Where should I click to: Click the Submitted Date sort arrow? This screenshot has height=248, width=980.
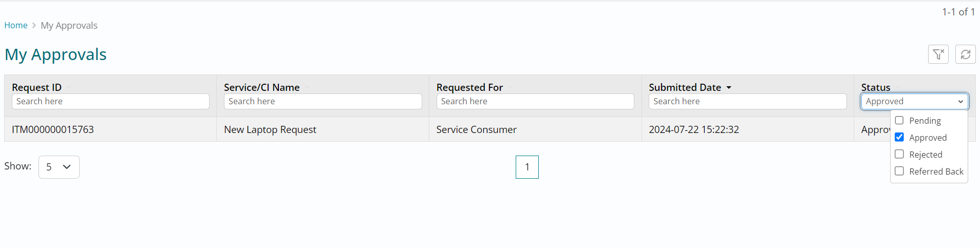click(728, 88)
